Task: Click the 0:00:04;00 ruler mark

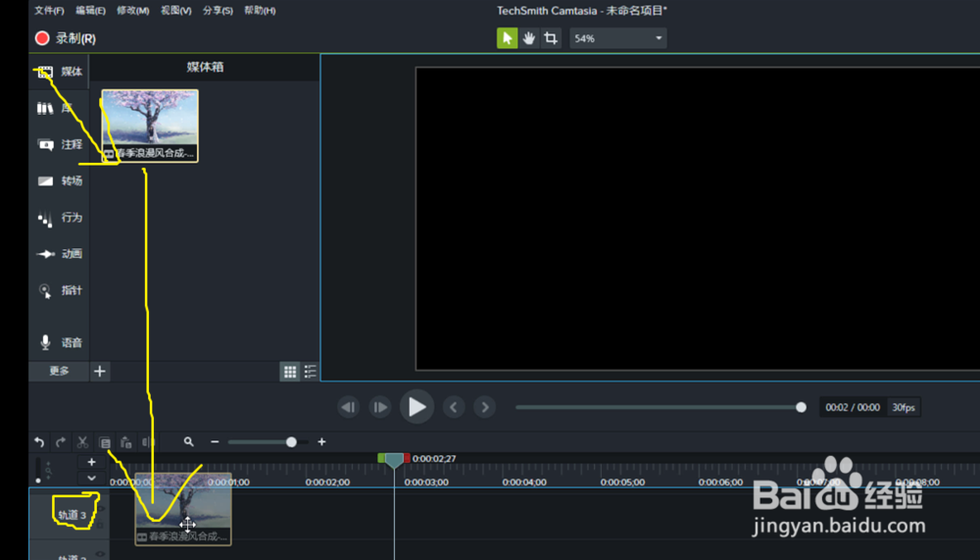Action: (x=524, y=482)
